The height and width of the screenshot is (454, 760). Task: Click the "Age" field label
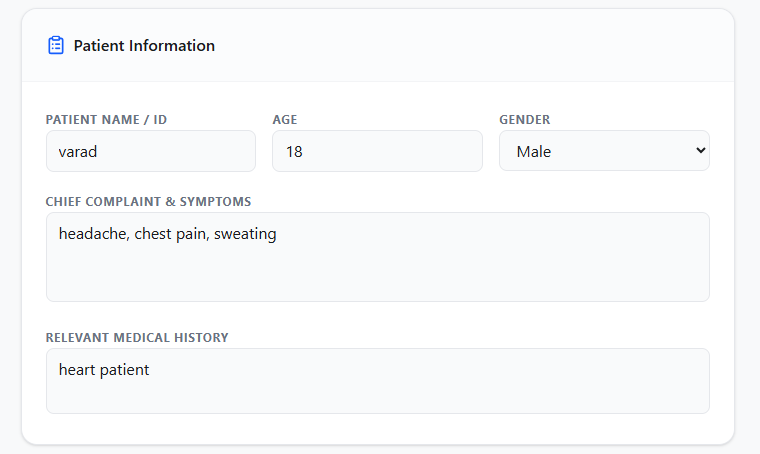tap(285, 120)
